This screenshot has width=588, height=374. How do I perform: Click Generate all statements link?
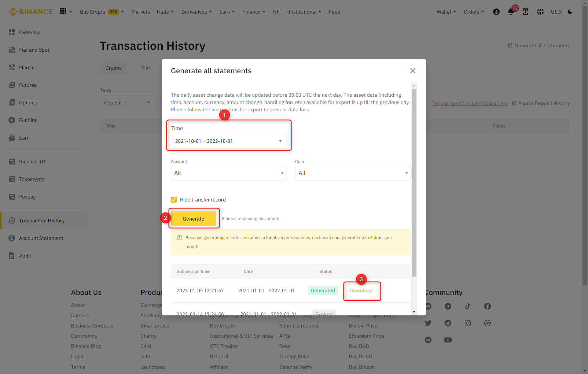point(539,45)
